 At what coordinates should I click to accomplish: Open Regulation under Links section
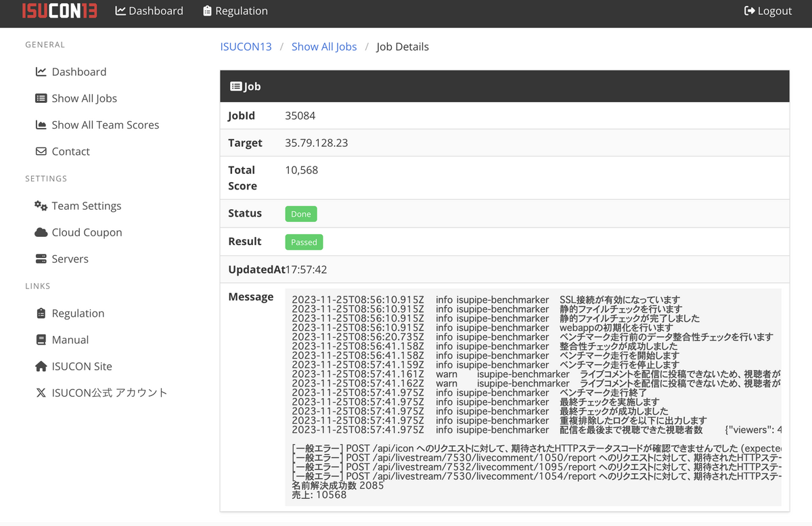coord(78,313)
